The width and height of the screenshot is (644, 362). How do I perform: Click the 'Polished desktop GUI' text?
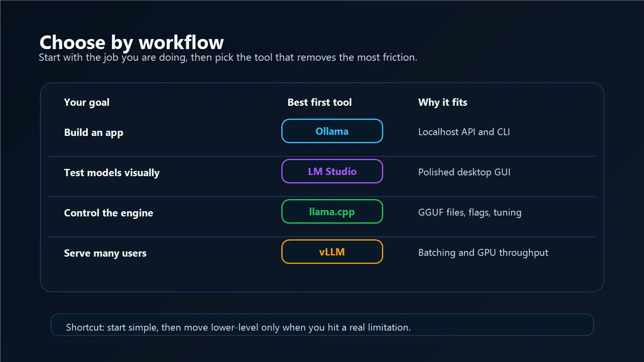pyautogui.click(x=464, y=172)
